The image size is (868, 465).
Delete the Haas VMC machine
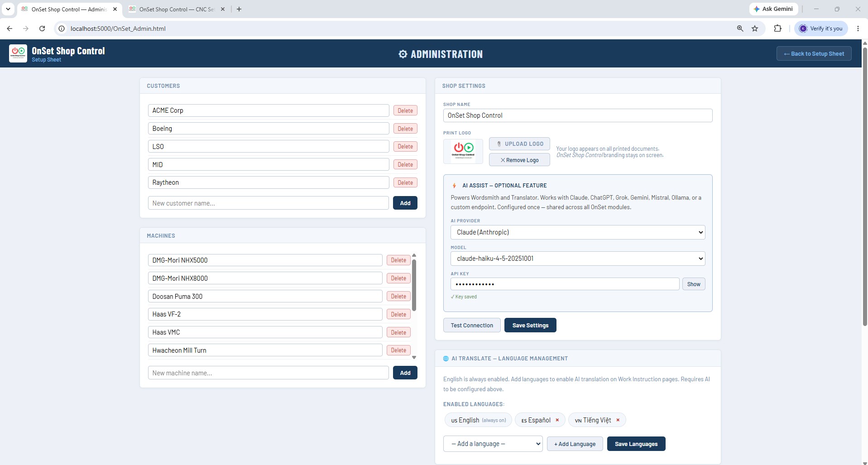tap(398, 332)
